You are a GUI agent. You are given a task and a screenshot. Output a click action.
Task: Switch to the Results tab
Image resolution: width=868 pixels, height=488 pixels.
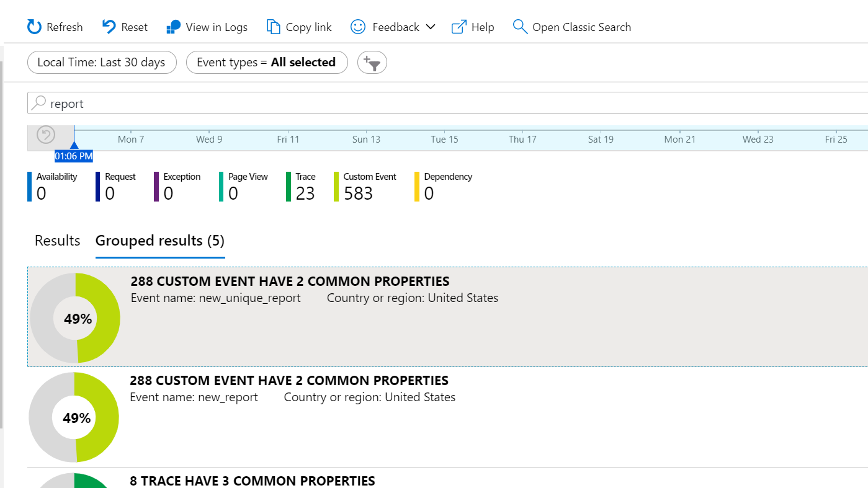[x=56, y=241]
